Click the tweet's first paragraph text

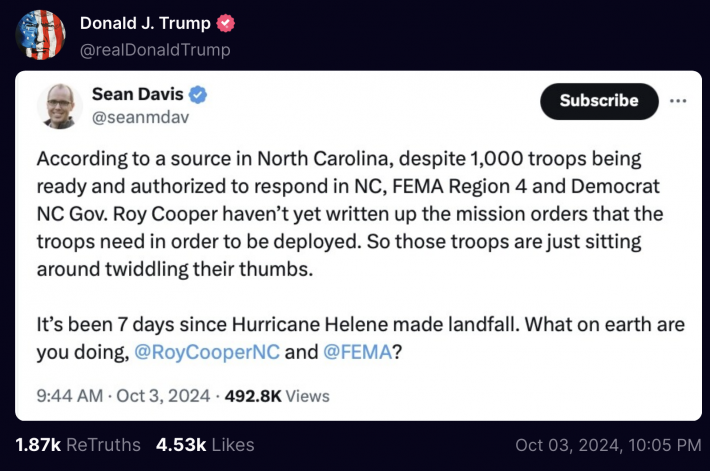[x=340, y=214]
